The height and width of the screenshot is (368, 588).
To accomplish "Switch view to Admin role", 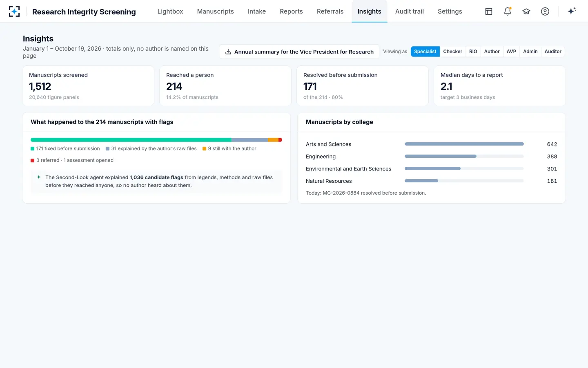I will point(530,52).
